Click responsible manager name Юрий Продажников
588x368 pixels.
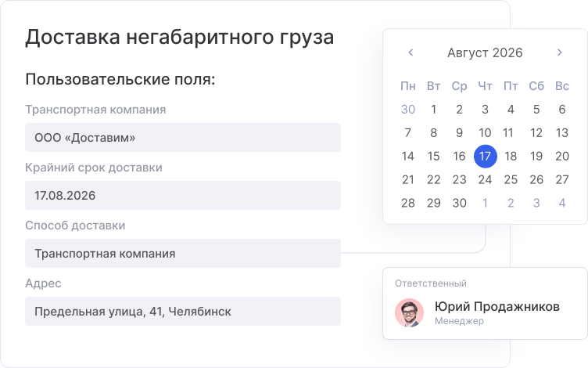pyautogui.click(x=497, y=307)
